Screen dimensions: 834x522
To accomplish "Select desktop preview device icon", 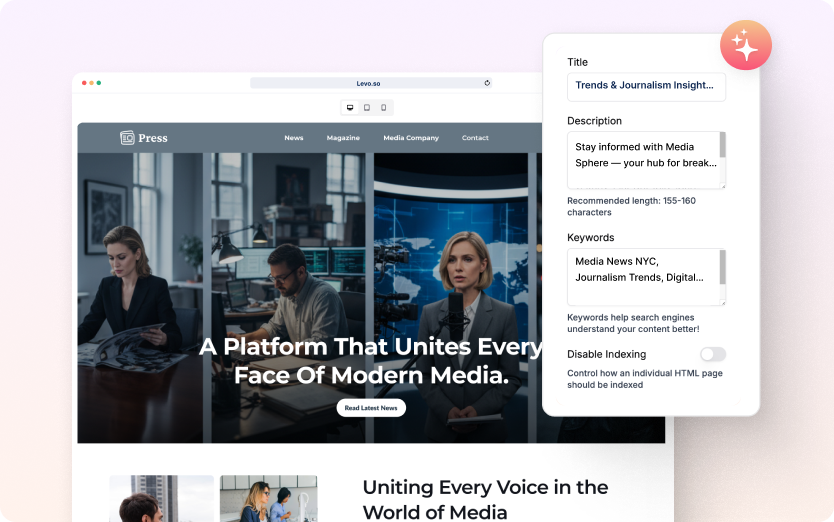I will pos(350,108).
